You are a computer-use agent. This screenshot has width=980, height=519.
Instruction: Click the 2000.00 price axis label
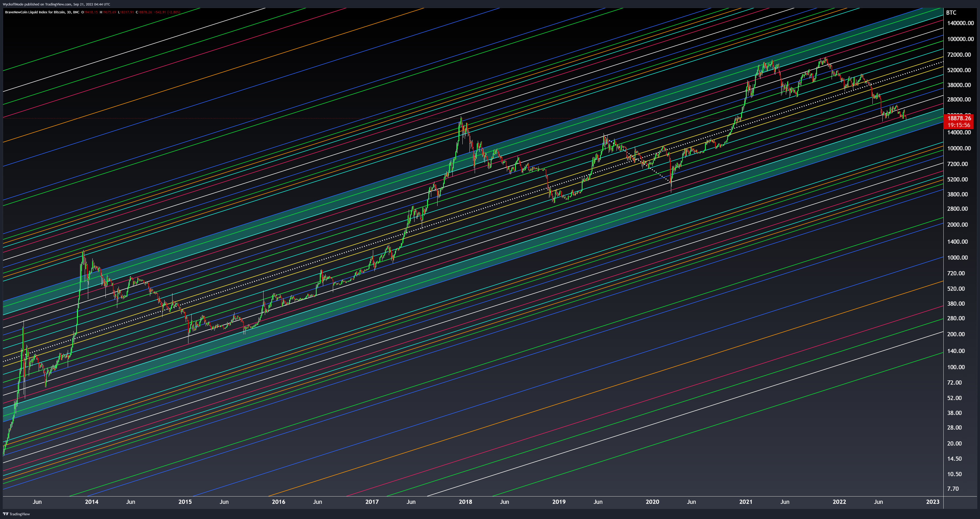pos(957,225)
